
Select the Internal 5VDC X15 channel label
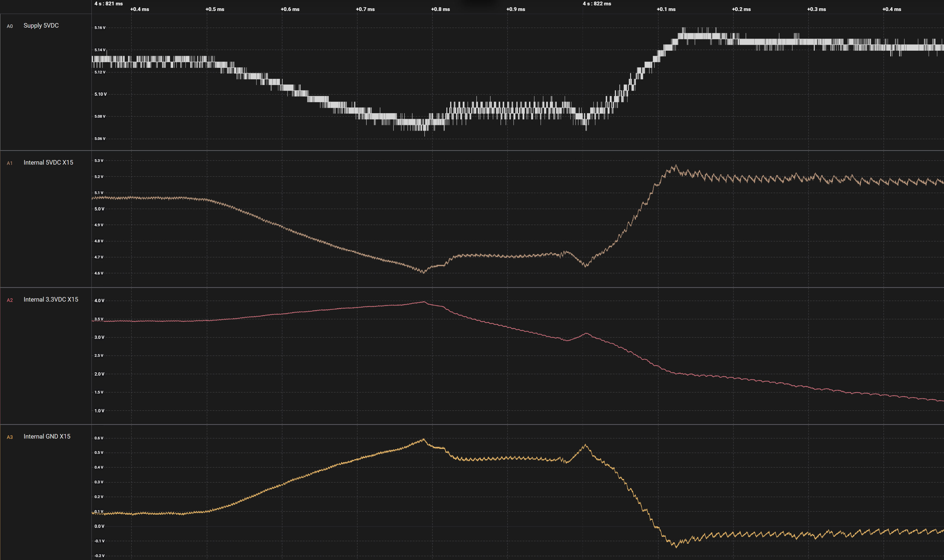click(x=48, y=163)
